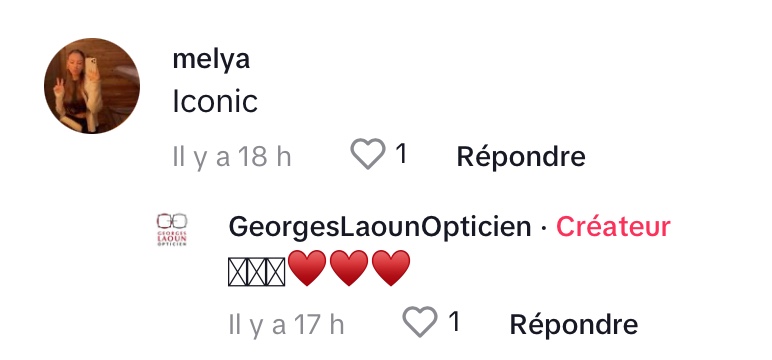The image size is (772, 360).
Task: Visit the melya username link
Action: [x=211, y=60]
